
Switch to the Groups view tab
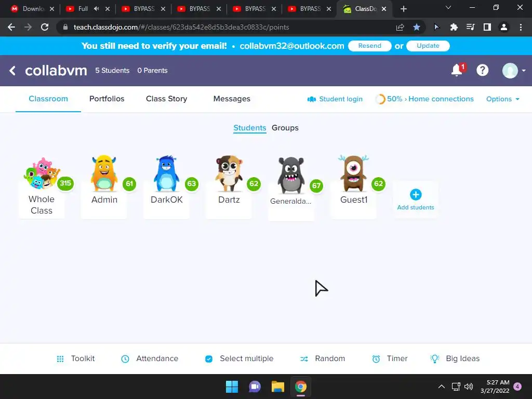pyautogui.click(x=285, y=128)
